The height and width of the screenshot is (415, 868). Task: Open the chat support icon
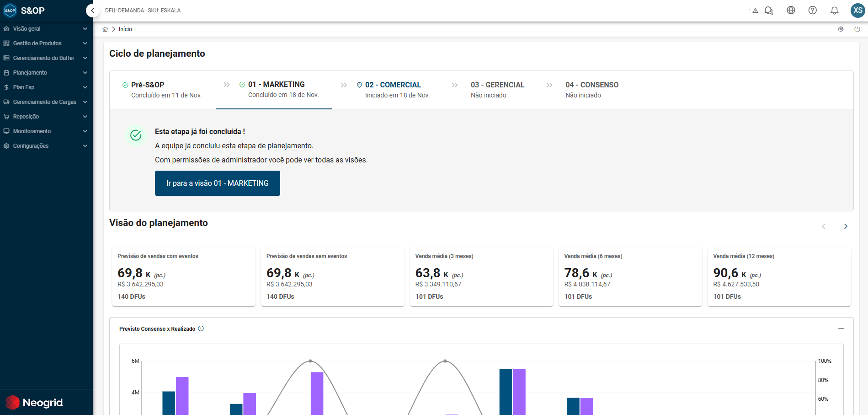769,11
